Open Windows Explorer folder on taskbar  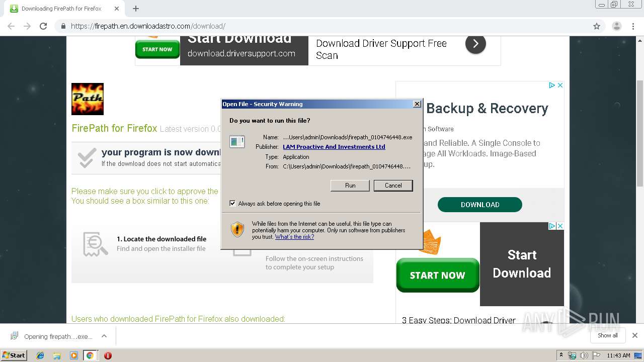point(57,355)
